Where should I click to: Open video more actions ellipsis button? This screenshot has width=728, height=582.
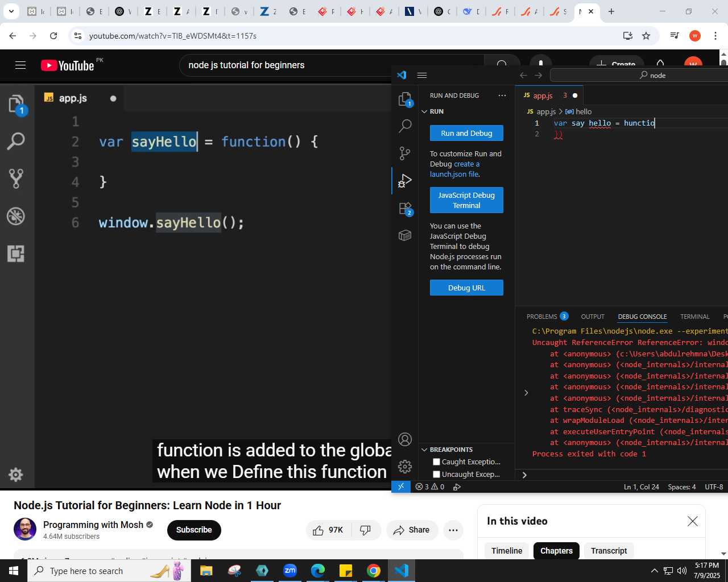tap(453, 530)
